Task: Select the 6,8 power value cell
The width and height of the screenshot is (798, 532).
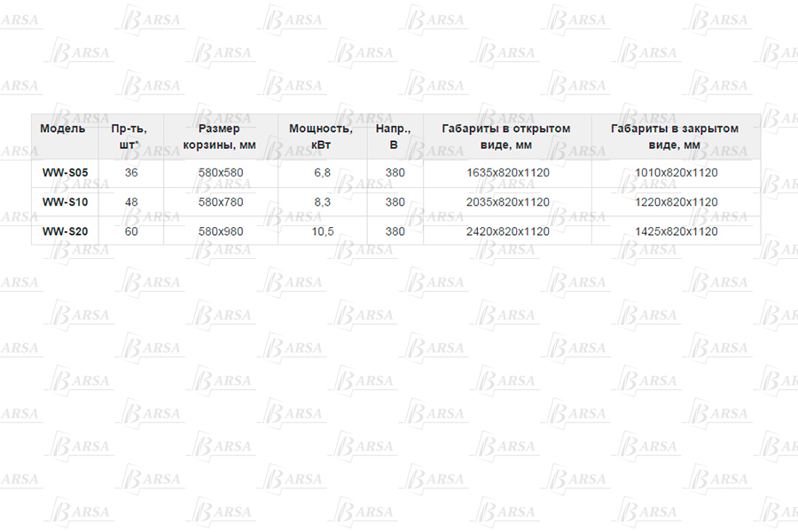Action: click(x=322, y=173)
